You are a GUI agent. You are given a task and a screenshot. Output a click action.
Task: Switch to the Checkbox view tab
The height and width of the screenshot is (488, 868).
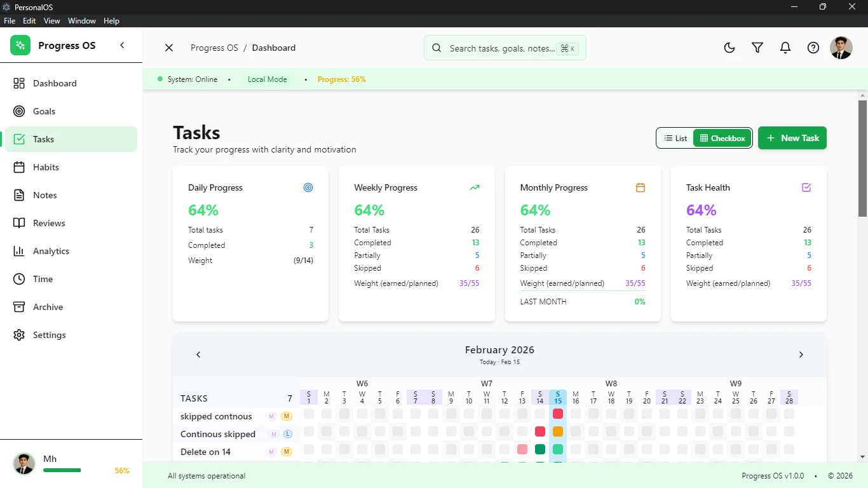click(x=722, y=138)
